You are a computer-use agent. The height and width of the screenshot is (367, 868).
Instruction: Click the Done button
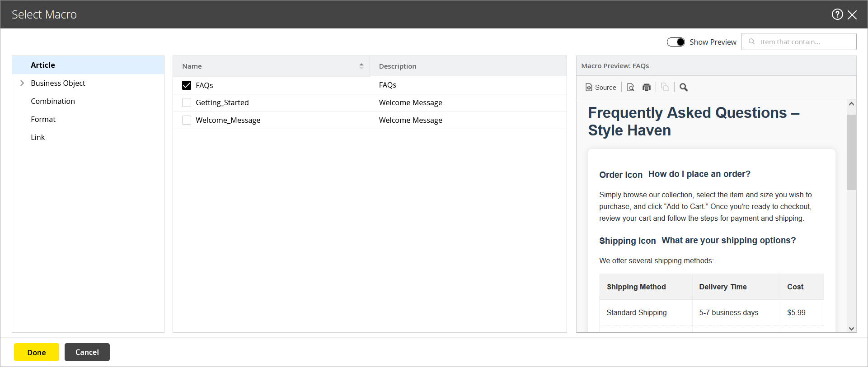pos(37,352)
